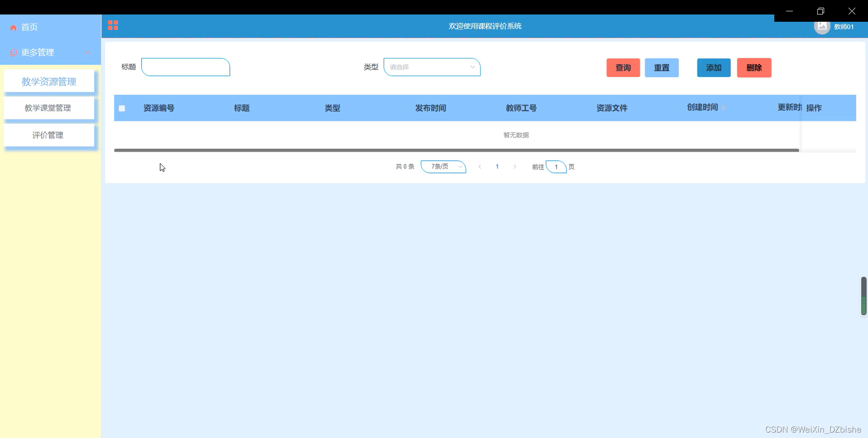Viewport: 868px width, 438px height.
Task: Click the 重置 reset button
Action: click(x=662, y=68)
